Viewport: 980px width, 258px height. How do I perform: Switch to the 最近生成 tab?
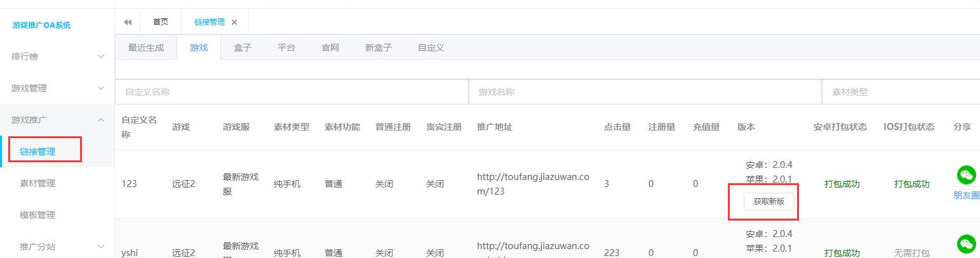click(146, 48)
